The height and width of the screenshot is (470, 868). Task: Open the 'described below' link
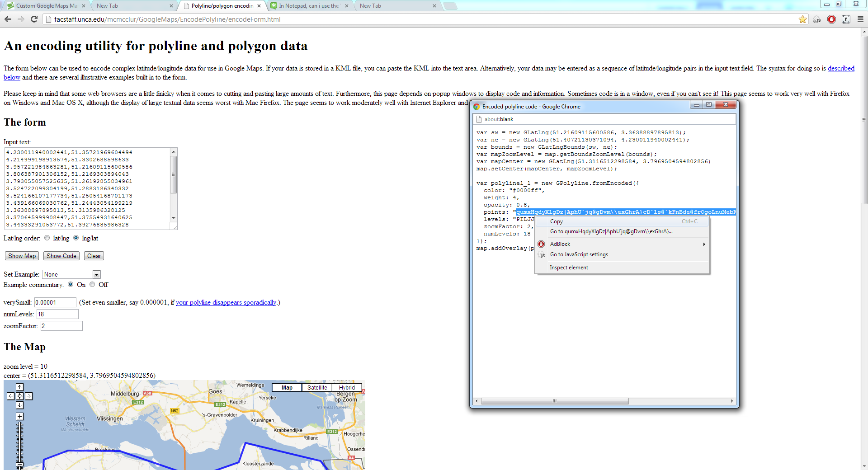(841, 68)
